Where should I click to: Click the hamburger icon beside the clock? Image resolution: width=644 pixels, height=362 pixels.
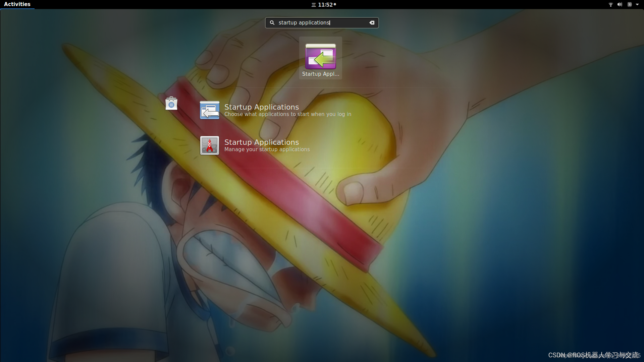[x=314, y=5]
